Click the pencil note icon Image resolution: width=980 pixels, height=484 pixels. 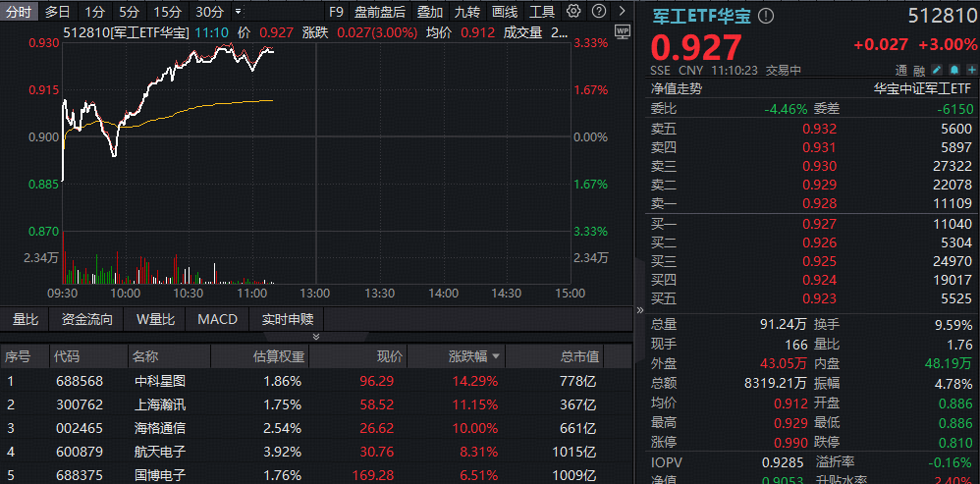coord(937,70)
